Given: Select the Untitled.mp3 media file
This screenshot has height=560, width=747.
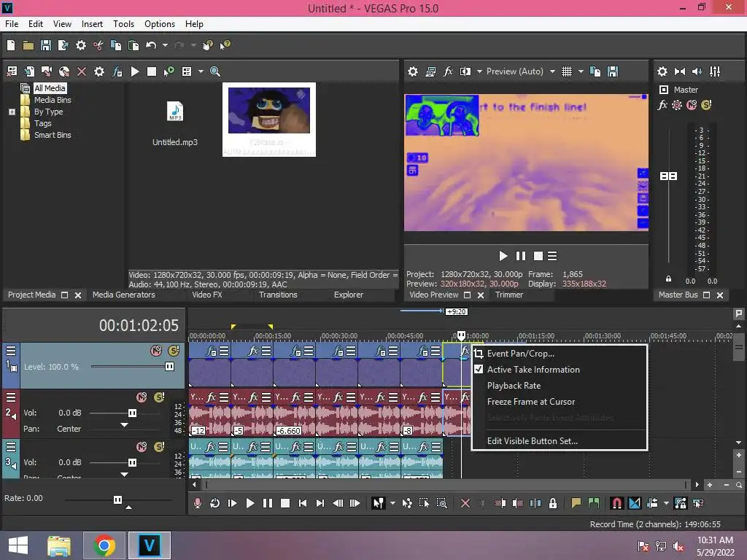Looking at the screenshot, I should 175,124.
